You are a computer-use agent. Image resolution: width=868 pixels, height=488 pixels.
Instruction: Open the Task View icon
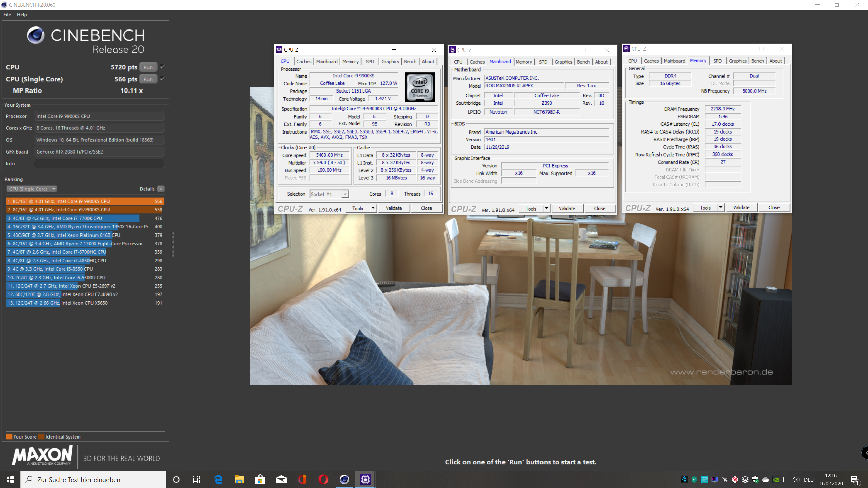[197, 479]
